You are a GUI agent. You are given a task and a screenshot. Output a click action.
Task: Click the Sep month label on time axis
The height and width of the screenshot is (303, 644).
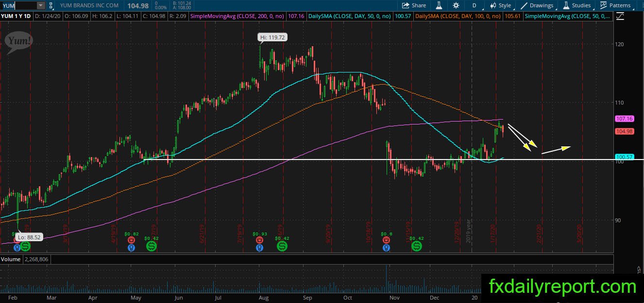[x=307, y=297]
